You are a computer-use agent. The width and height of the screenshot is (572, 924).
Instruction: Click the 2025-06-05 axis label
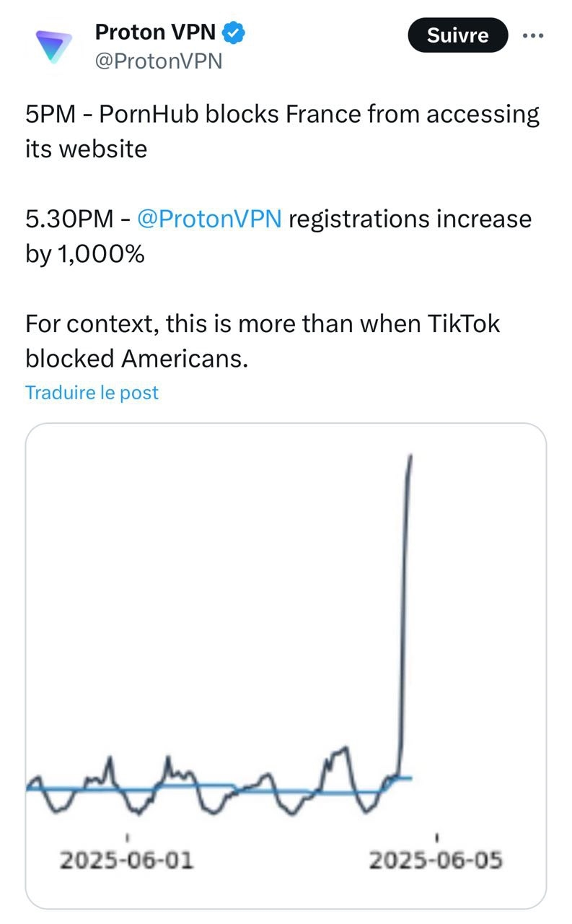point(436,860)
